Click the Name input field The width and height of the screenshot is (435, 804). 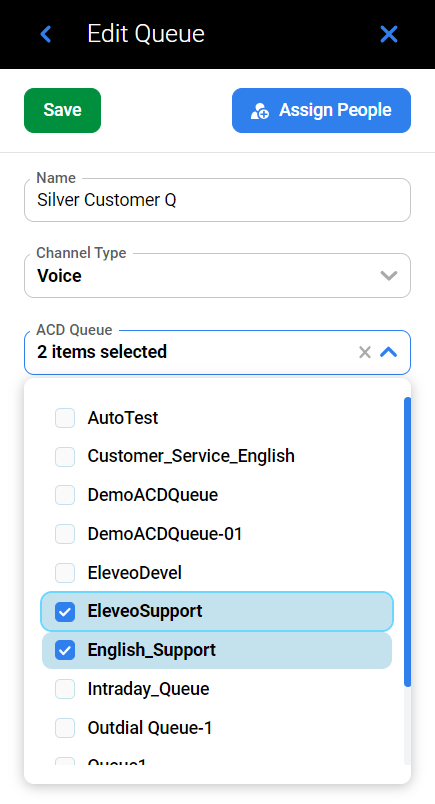[218, 200]
